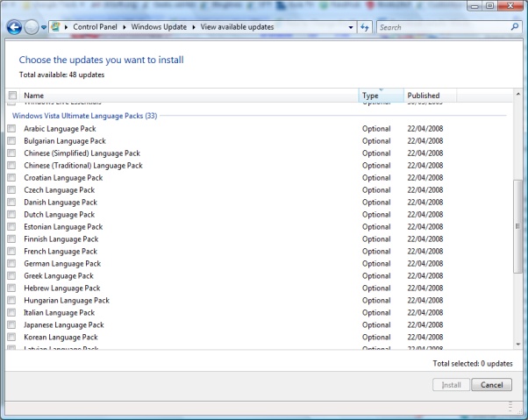Sort by the Type column header
The height and width of the screenshot is (420, 528).
382,96
